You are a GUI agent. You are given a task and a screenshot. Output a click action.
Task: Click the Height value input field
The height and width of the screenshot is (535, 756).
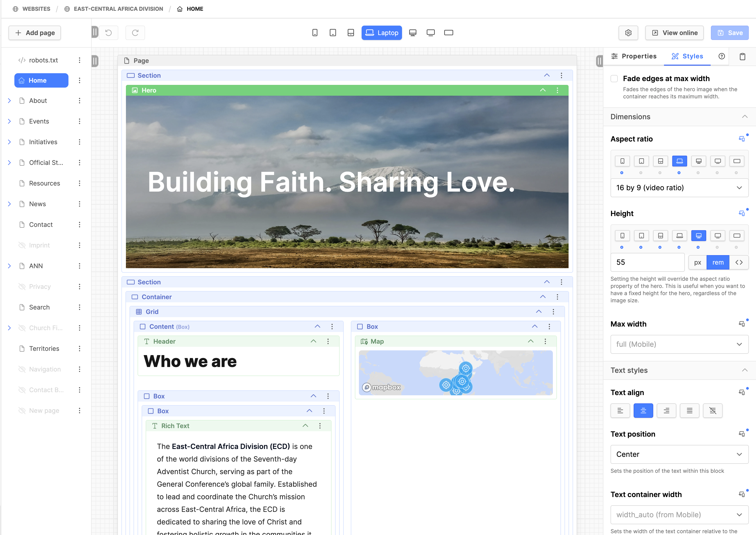(647, 262)
